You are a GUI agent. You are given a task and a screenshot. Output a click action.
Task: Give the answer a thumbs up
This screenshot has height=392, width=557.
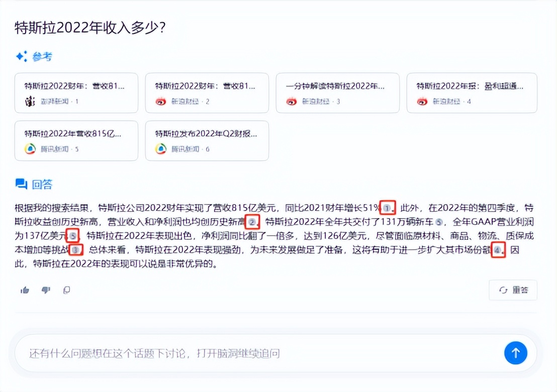click(25, 290)
